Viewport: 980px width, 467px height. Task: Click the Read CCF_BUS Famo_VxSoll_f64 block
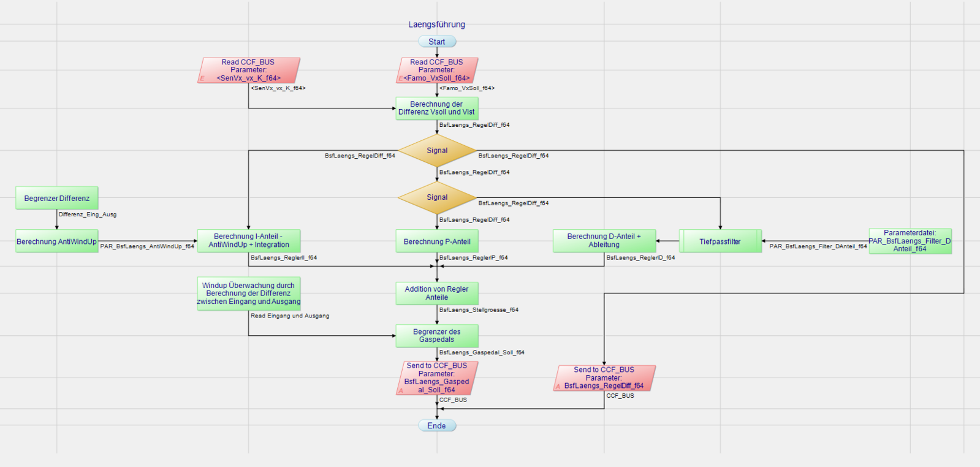point(437,70)
